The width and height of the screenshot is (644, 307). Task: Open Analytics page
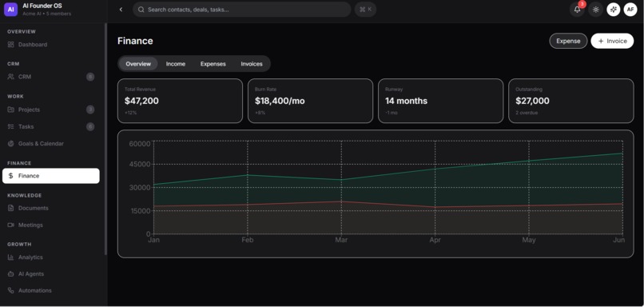[x=51, y=257]
